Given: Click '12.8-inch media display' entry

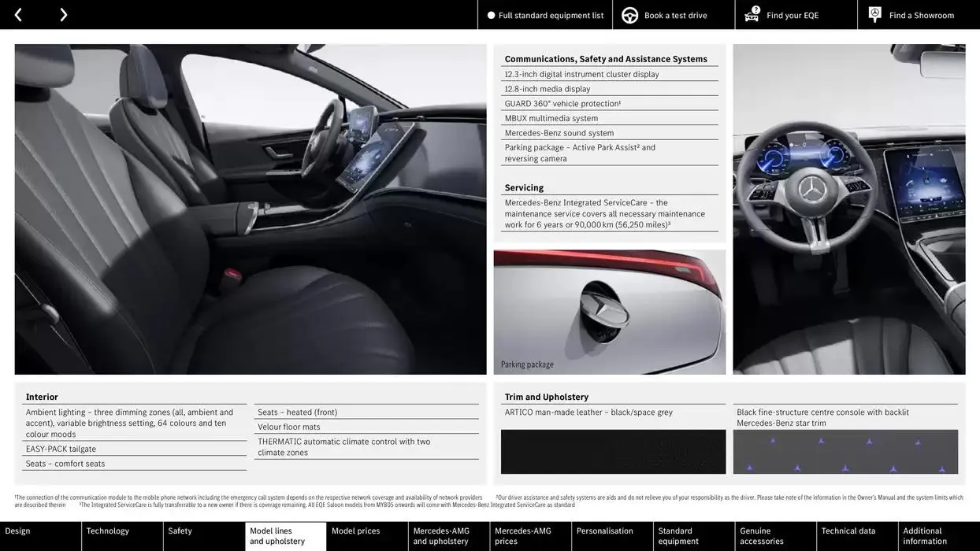Looking at the screenshot, I should (548, 89).
